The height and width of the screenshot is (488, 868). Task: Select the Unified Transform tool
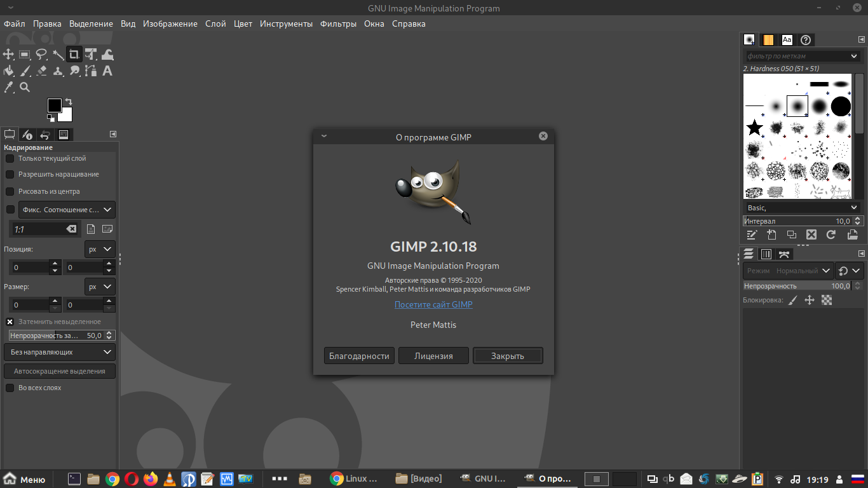[x=91, y=54]
